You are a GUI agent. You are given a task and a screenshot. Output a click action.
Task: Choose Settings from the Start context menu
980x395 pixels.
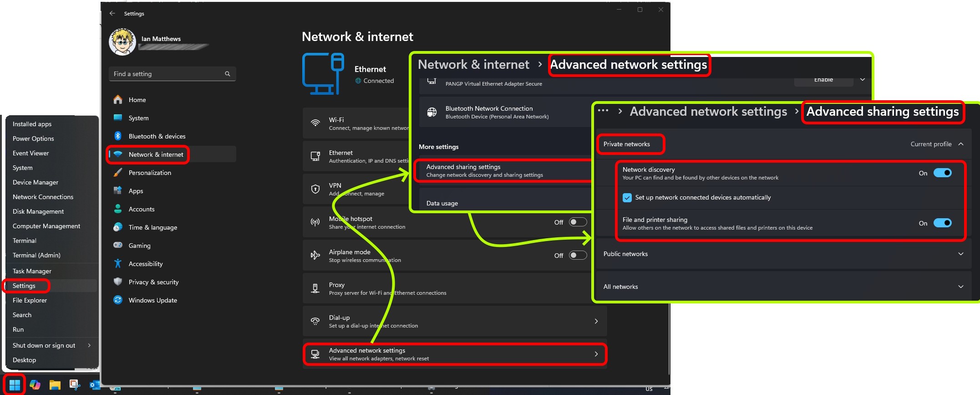(24, 286)
